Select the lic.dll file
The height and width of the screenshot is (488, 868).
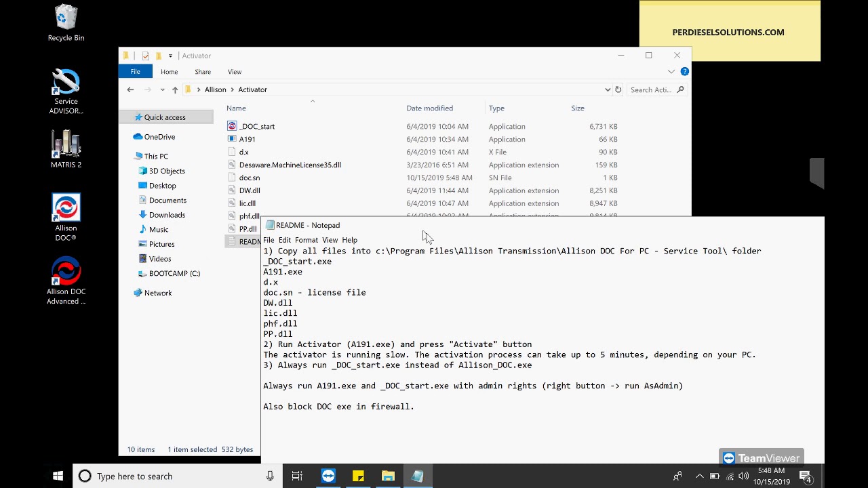point(247,203)
